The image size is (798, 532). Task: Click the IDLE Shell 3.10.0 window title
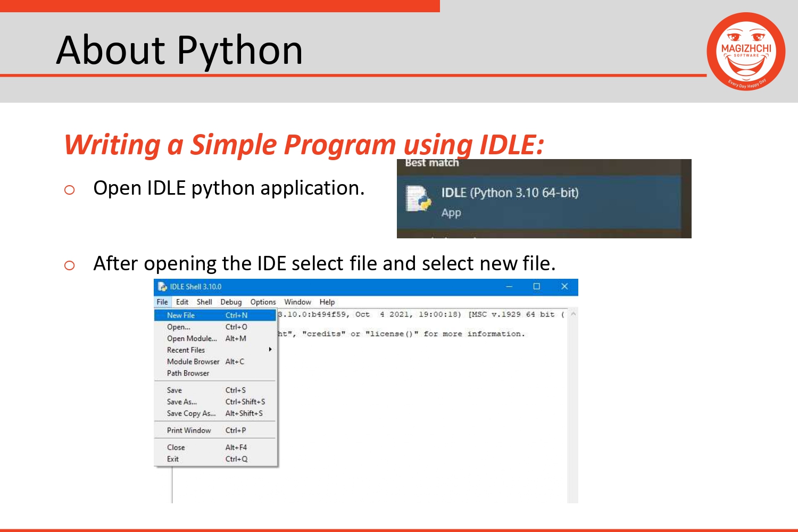196,287
